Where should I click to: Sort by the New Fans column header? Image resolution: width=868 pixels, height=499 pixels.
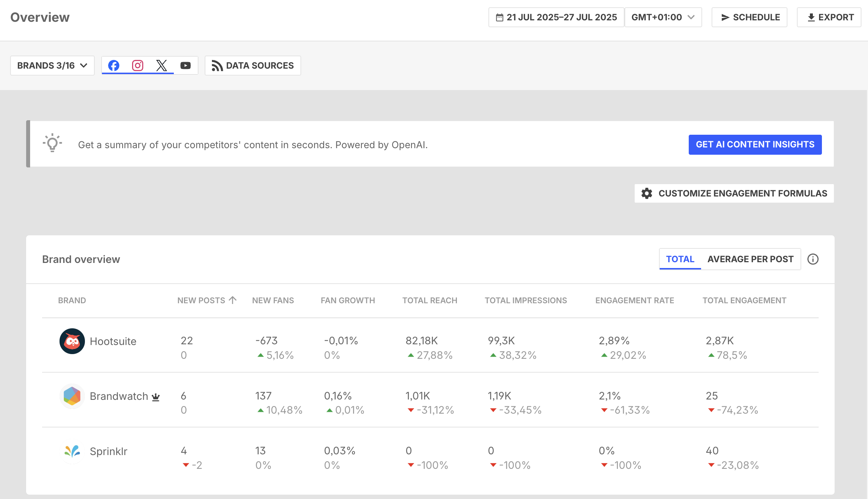[x=273, y=300]
